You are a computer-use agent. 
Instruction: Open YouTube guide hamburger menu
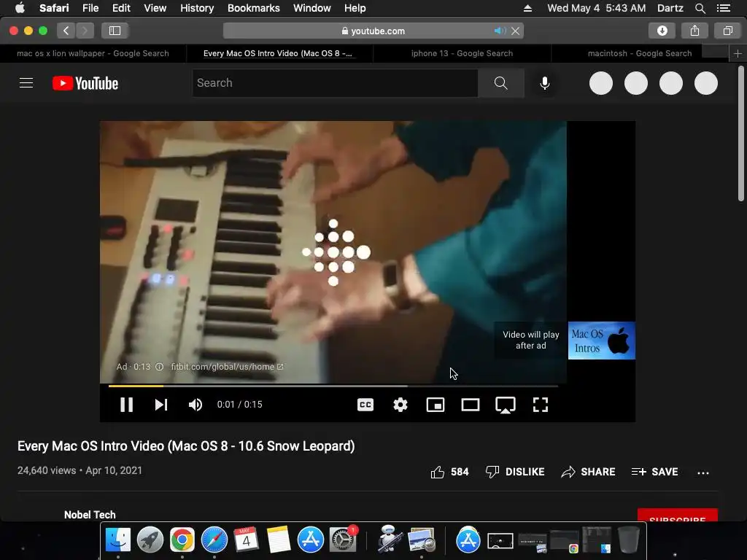pos(26,83)
